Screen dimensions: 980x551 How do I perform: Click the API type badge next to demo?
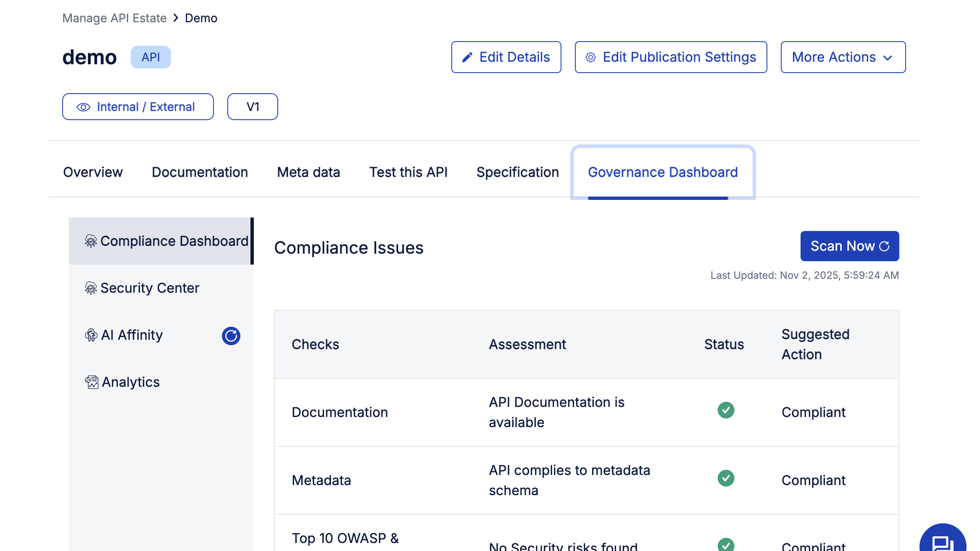(150, 57)
